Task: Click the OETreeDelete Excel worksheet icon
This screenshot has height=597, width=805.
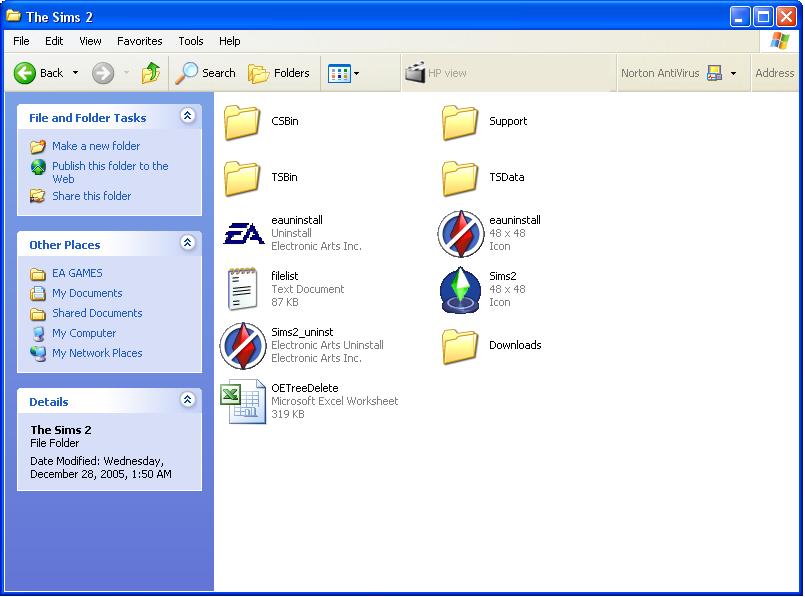Action: [x=243, y=402]
